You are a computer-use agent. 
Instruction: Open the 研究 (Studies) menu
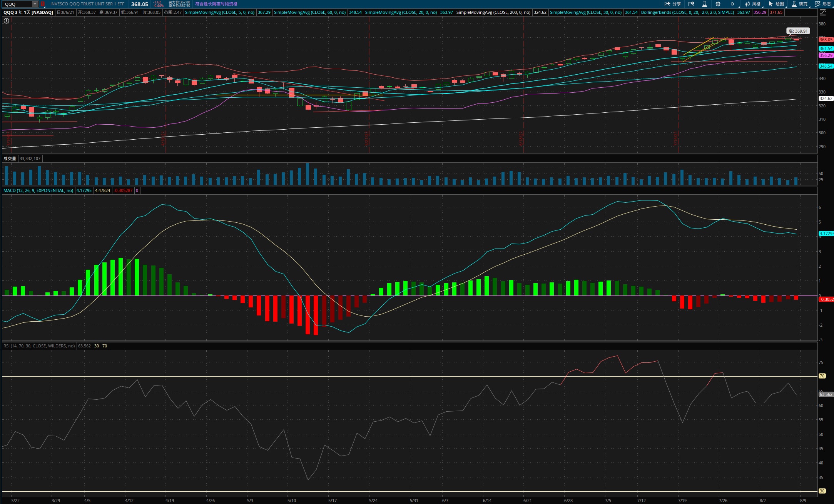click(x=800, y=4)
